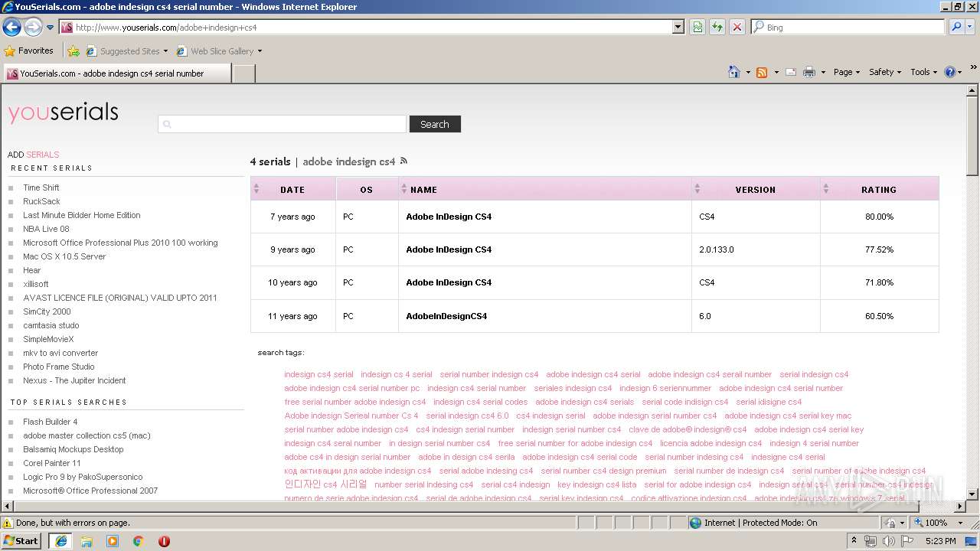The image size is (980, 551).
Task: Click the Compatibility View icon
Action: pyautogui.click(x=697, y=28)
